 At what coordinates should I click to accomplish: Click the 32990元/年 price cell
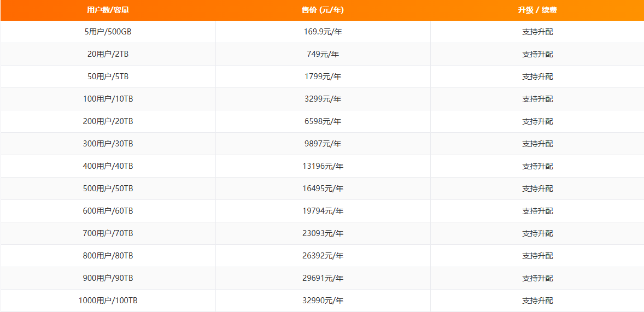tap(323, 301)
